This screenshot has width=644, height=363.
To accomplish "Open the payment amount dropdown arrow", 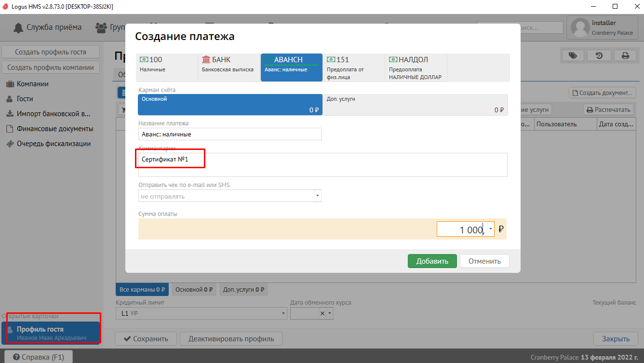I will 491,229.
